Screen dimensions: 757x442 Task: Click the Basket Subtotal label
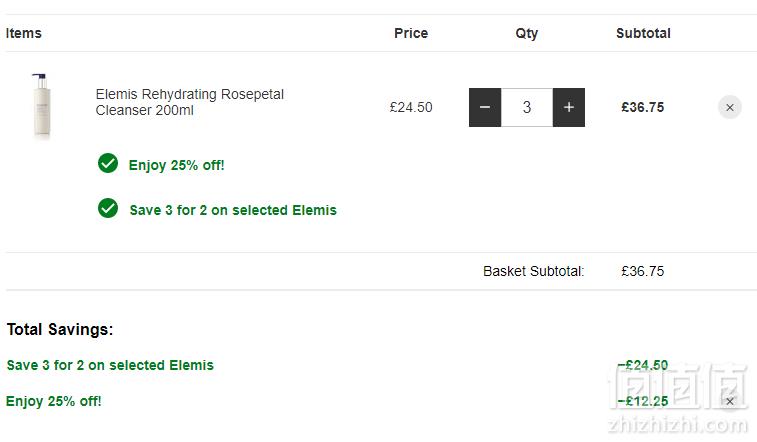[533, 271]
